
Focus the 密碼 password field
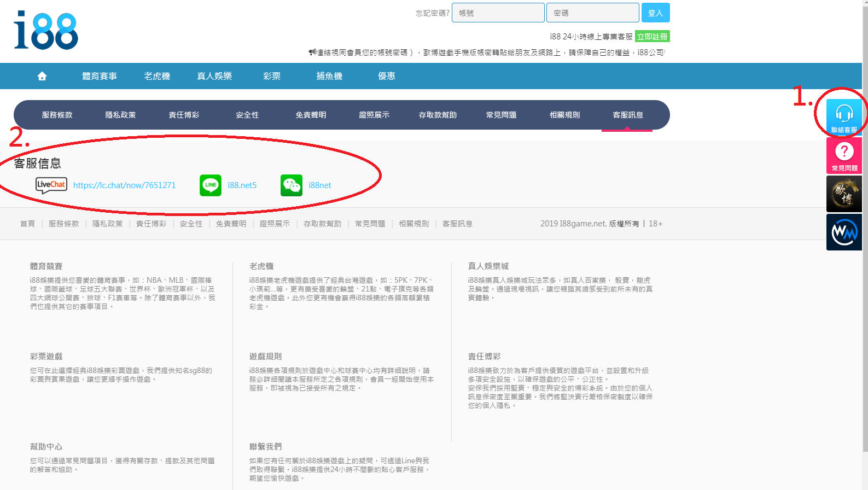coord(593,13)
